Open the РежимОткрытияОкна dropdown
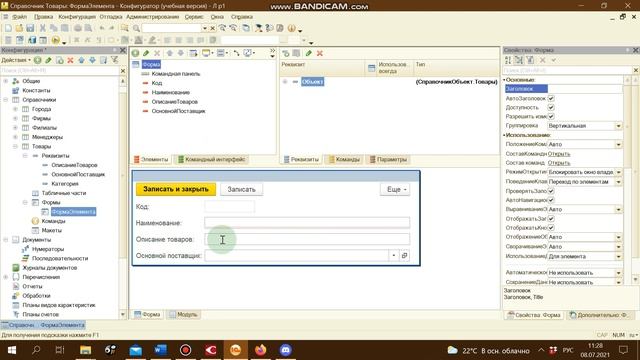The height and width of the screenshot is (360, 640). (619, 172)
